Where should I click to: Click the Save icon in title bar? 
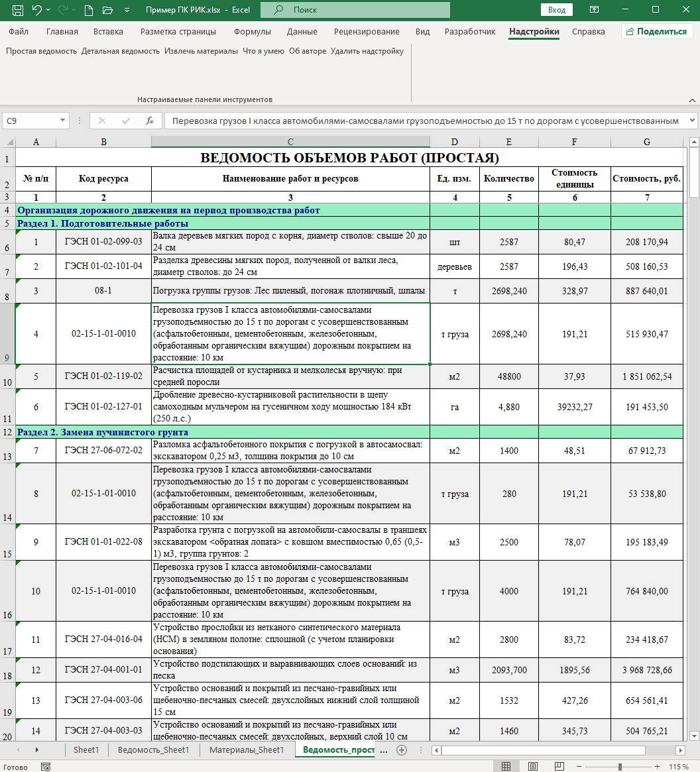[x=18, y=10]
